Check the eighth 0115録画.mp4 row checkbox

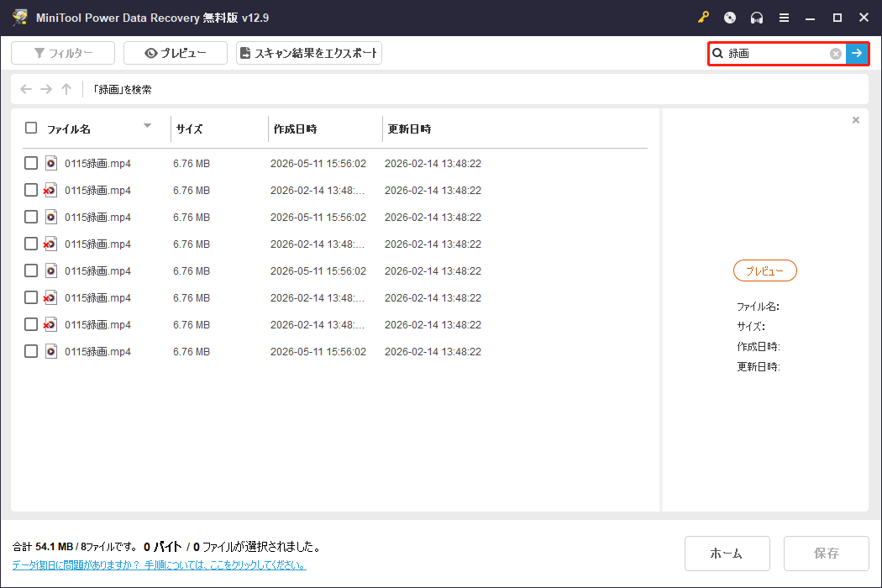coord(31,351)
